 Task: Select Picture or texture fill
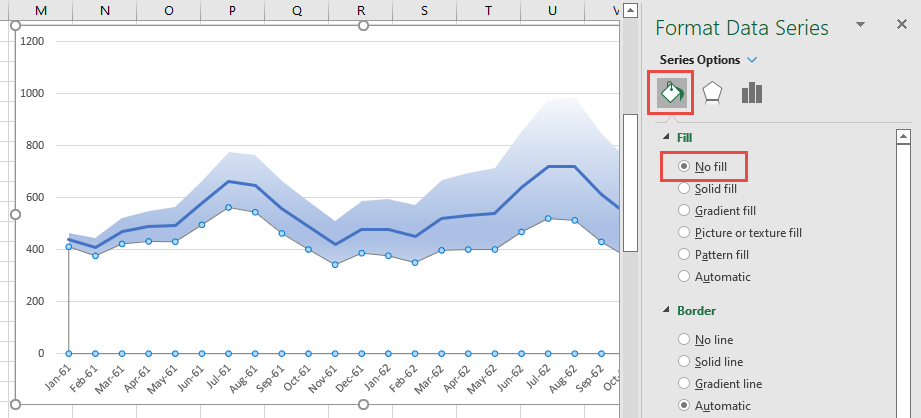pyautogui.click(x=740, y=233)
